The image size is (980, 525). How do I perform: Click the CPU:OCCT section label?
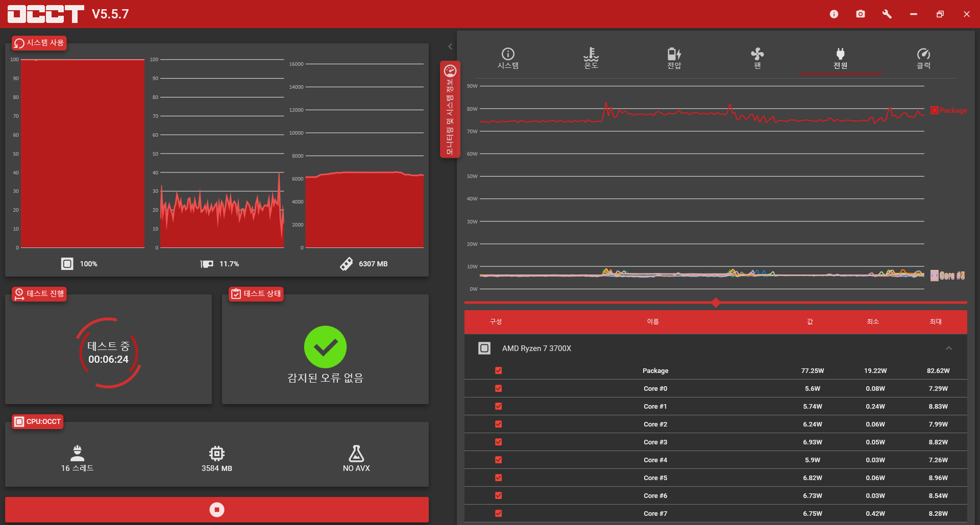pyautogui.click(x=38, y=421)
